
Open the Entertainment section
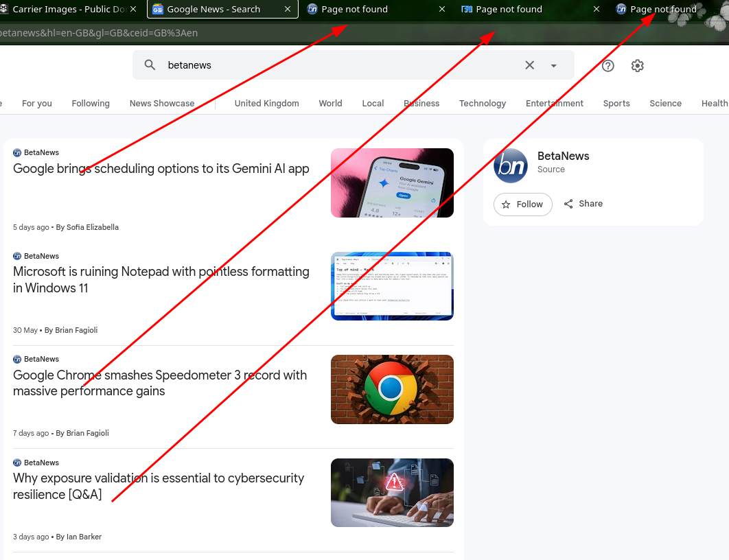click(555, 103)
